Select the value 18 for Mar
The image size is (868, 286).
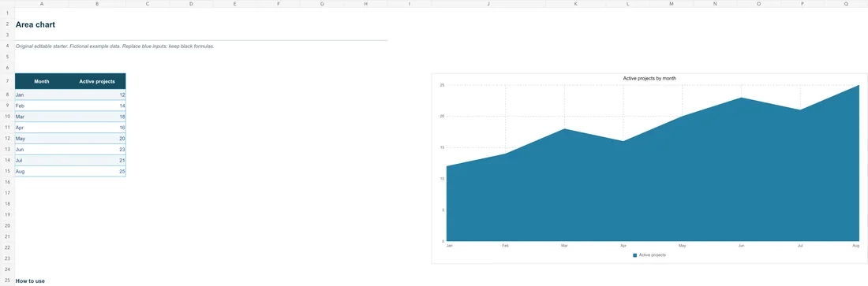point(97,117)
